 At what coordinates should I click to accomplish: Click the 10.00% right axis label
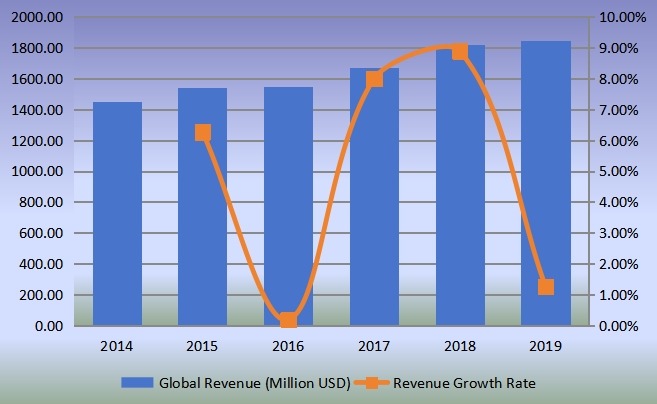(x=622, y=18)
